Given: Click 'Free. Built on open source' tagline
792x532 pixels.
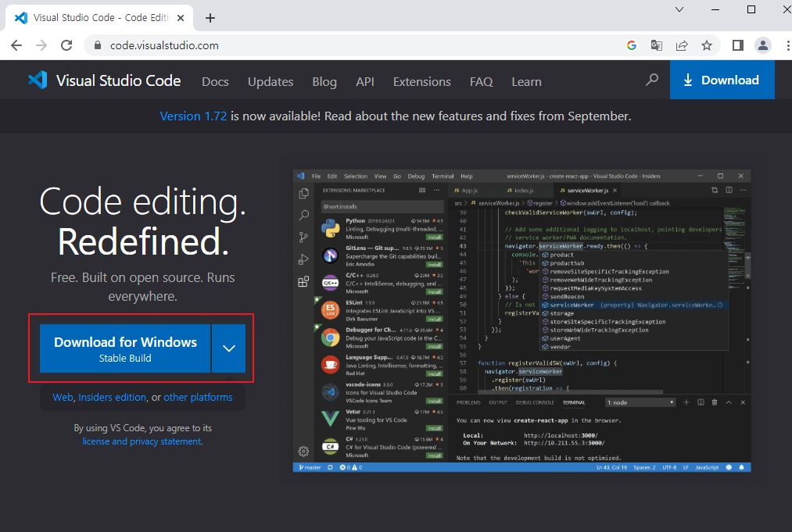Looking at the screenshot, I should [x=142, y=287].
